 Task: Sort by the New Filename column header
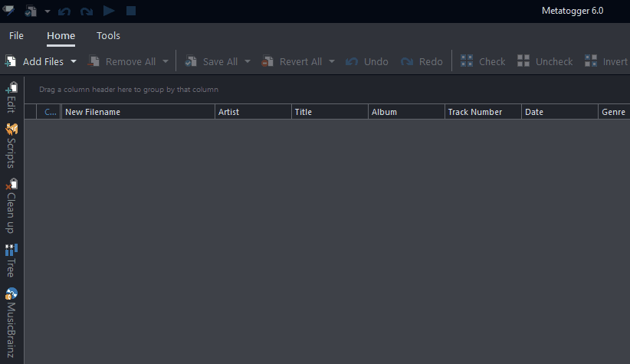coord(138,112)
